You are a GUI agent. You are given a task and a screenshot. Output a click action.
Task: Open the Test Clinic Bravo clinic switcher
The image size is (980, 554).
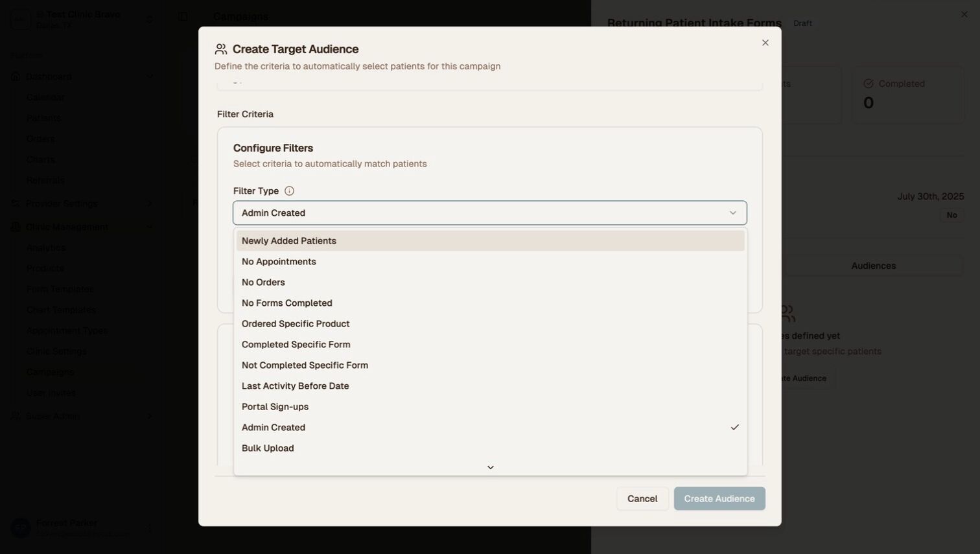83,19
